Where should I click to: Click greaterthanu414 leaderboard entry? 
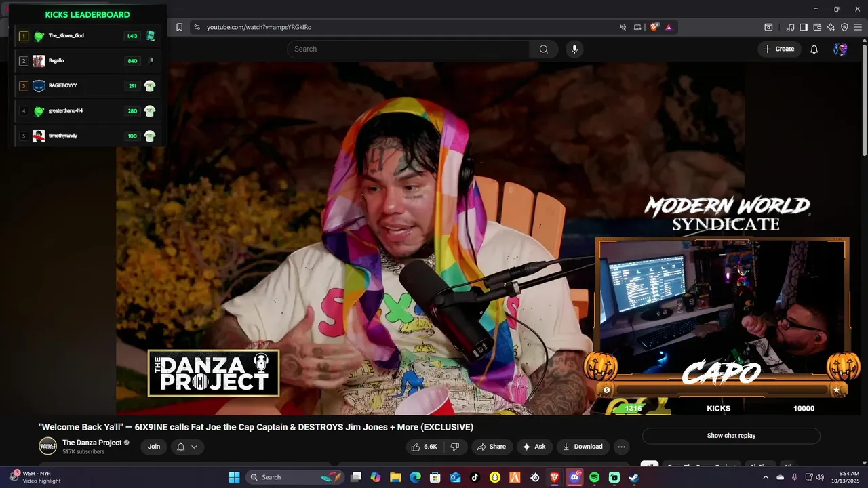pyautogui.click(x=87, y=111)
